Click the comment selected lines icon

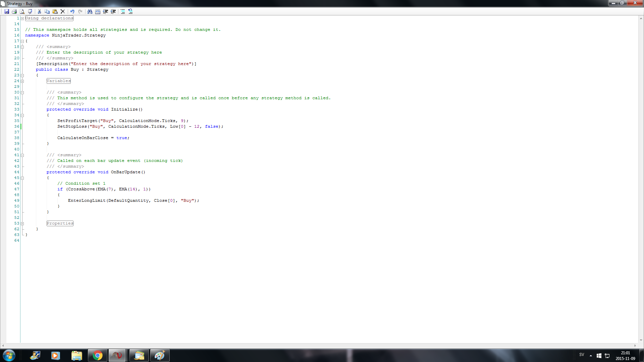tap(123, 11)
